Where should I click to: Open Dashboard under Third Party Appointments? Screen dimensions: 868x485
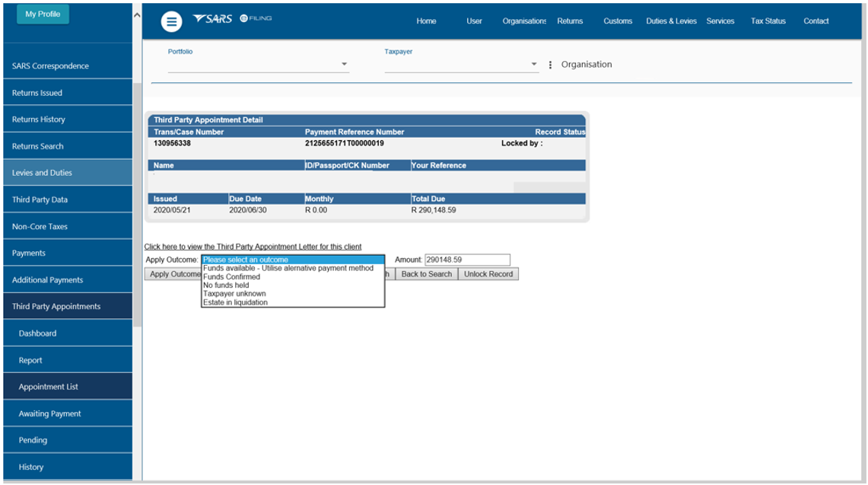point(38,333)
